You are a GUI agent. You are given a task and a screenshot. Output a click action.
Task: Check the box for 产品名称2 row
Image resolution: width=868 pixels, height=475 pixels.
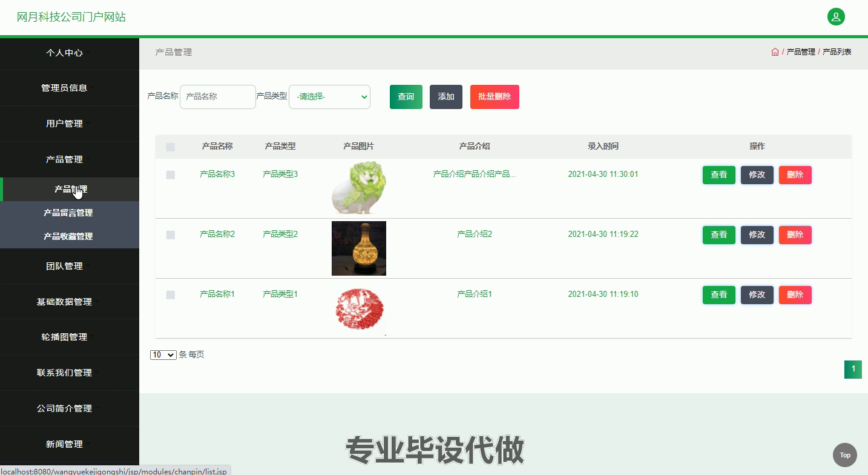(171, 235)
